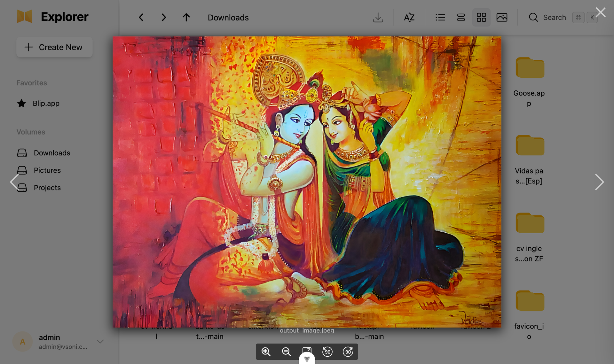Show the previous image in preview

(15, 182)
